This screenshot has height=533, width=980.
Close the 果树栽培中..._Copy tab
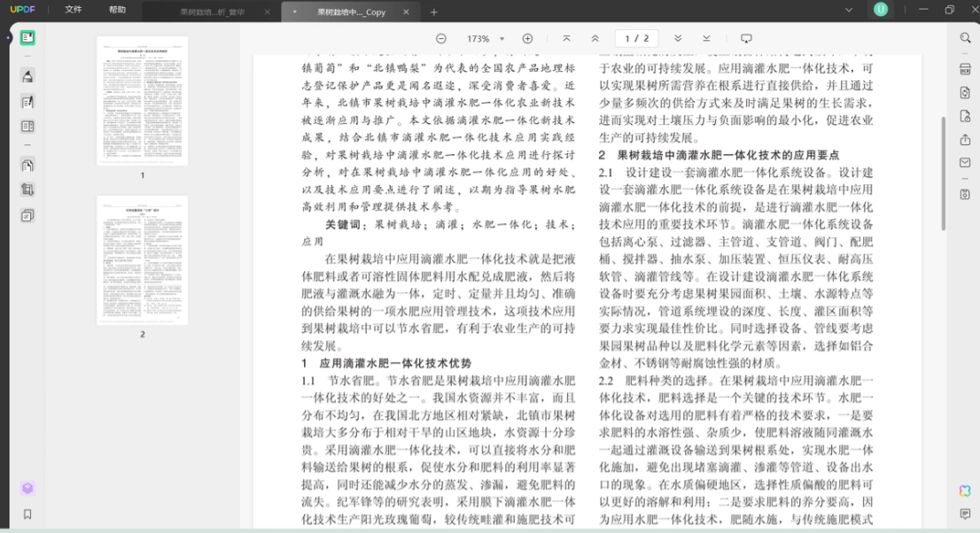tap(406, 12)
